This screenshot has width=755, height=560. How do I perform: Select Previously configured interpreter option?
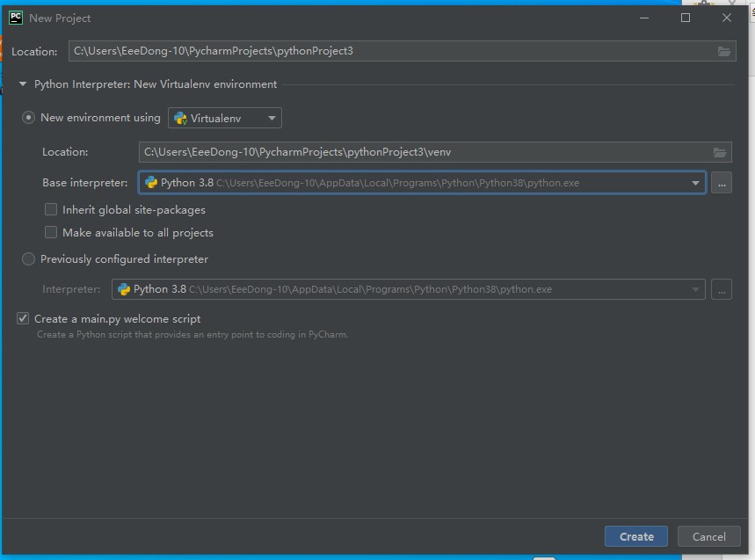[x=29, y=259]
